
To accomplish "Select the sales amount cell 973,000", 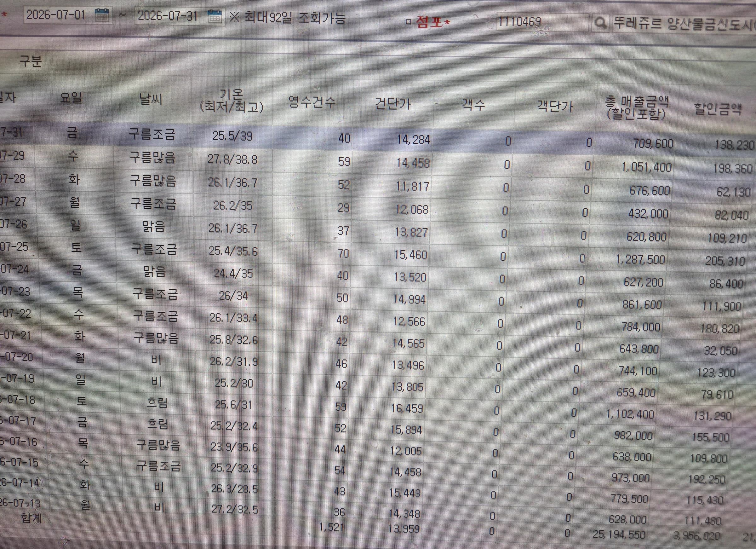I will tap(630, 478).
